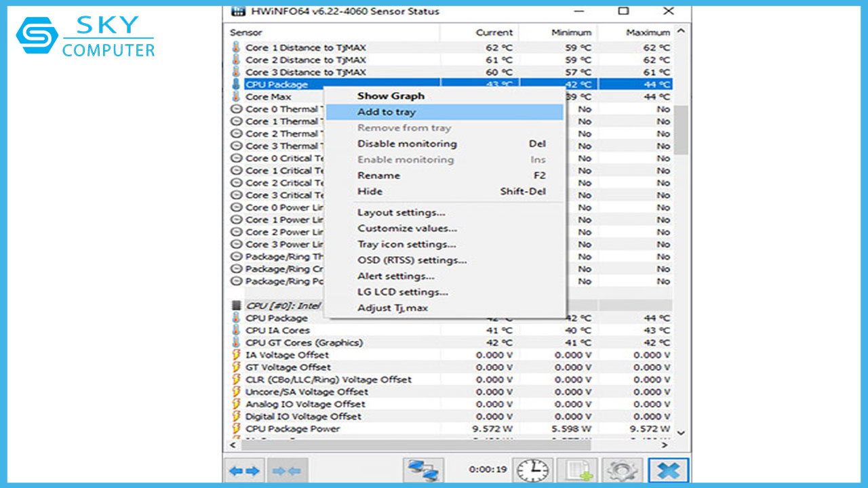Choose Disable monitoring menu entry
The height and width of the screenshot is (488, 868).
(x=407, y=144)
